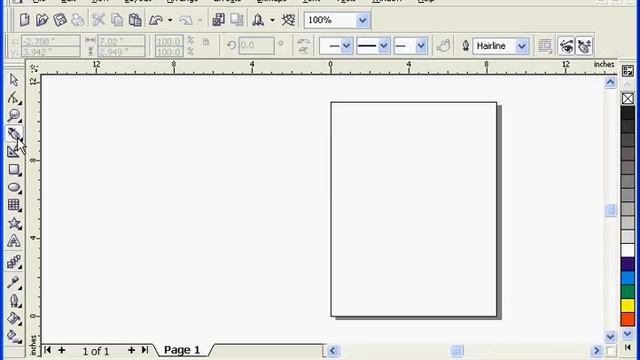Select the Shape tool
The image size is (640, 360).
[14, 98]
